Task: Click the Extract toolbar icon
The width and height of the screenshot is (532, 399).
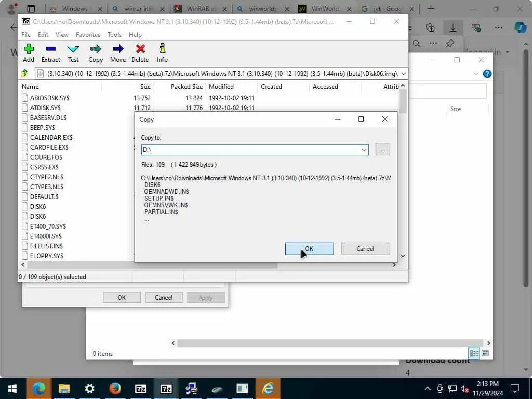Action: click(51, 53)
